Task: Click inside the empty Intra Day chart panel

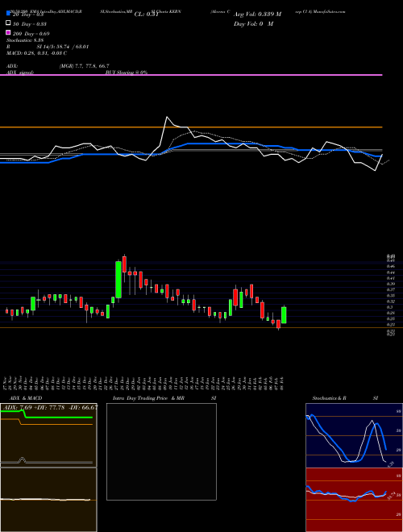Action: (x=161, y=451)
